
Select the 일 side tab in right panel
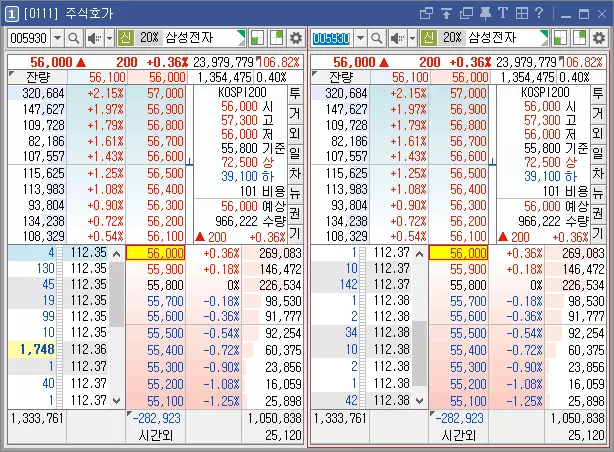click(x=598, y=154)
